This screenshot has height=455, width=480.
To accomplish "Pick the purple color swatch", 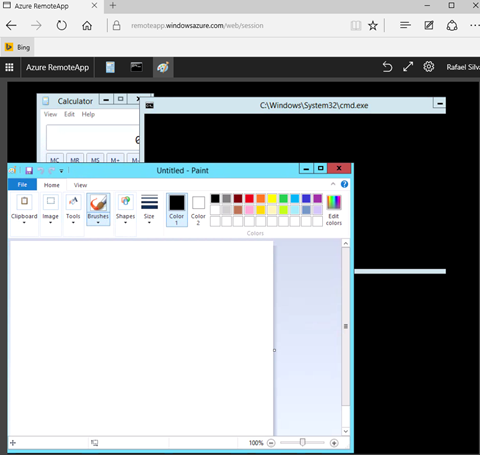I will click(318, 199).
